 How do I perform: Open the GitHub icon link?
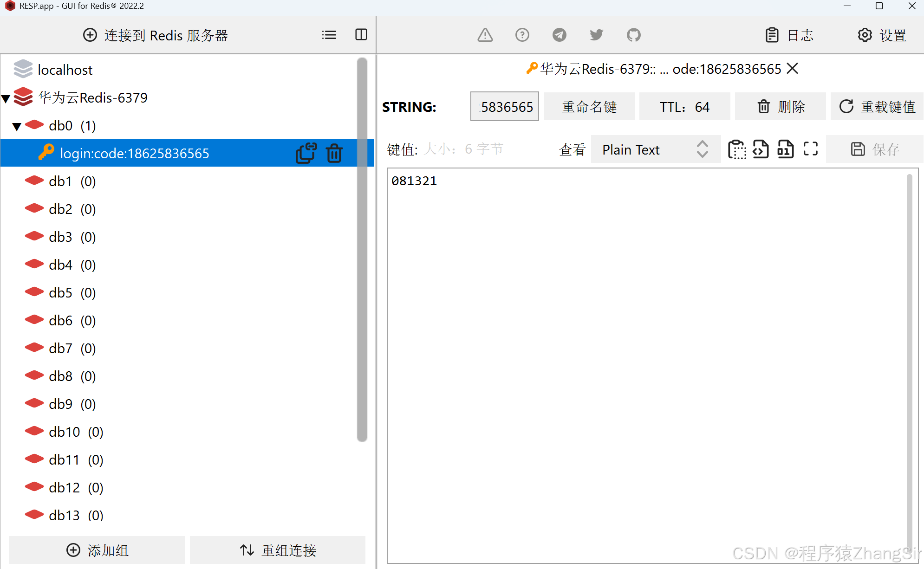coord(633,35)
